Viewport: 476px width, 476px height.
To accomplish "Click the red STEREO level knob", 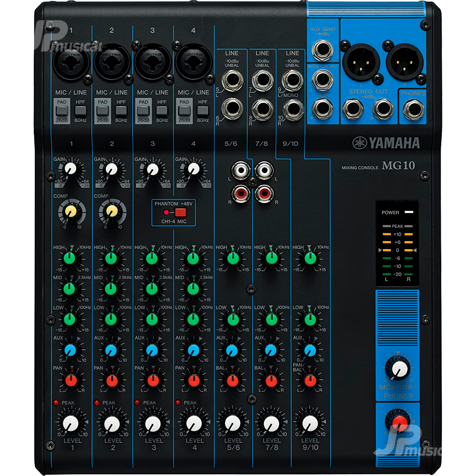I will [398, 421].
